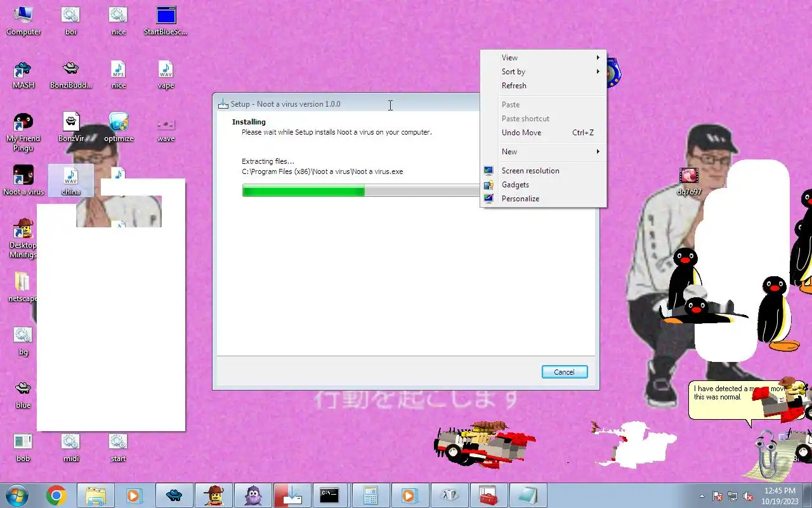The width and height of the screenshot is (812, 508).
Task: Open Personalize from the context menu
Action: [x=543, y=199]
